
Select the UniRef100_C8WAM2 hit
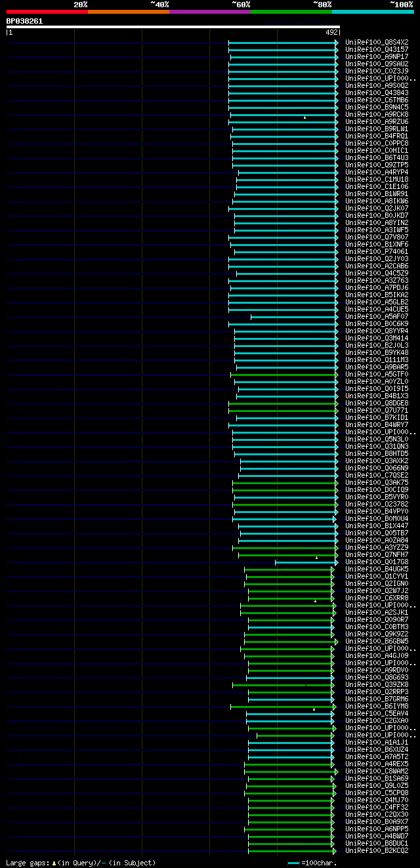click(377, 771)
